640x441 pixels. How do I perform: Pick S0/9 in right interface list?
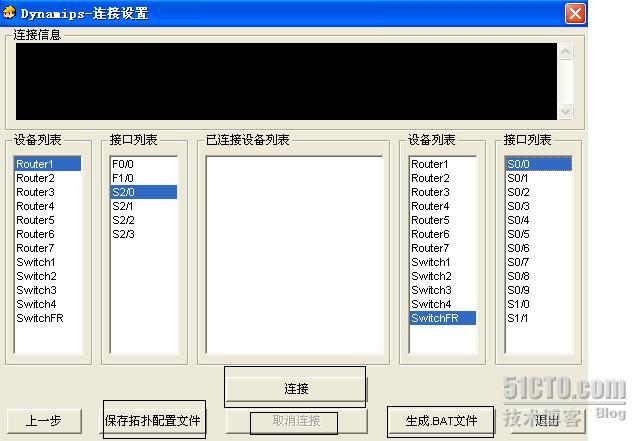click(539, 290)
